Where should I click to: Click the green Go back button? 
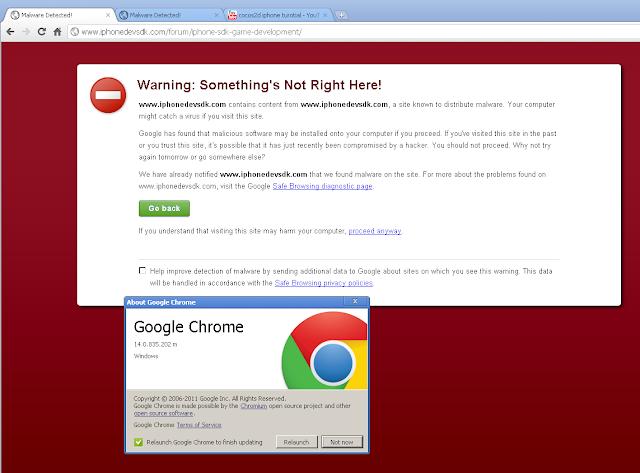[164, 208]
